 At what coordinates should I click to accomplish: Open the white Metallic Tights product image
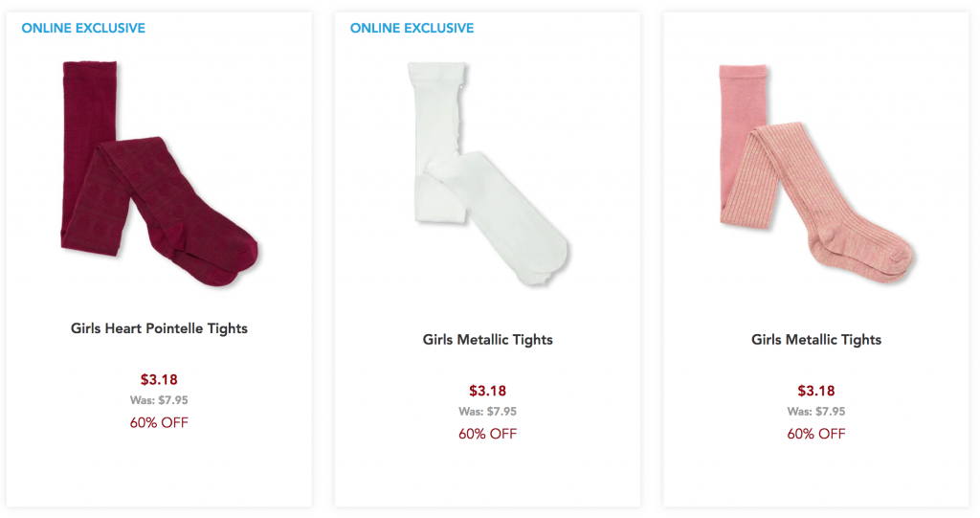point(488,174)
